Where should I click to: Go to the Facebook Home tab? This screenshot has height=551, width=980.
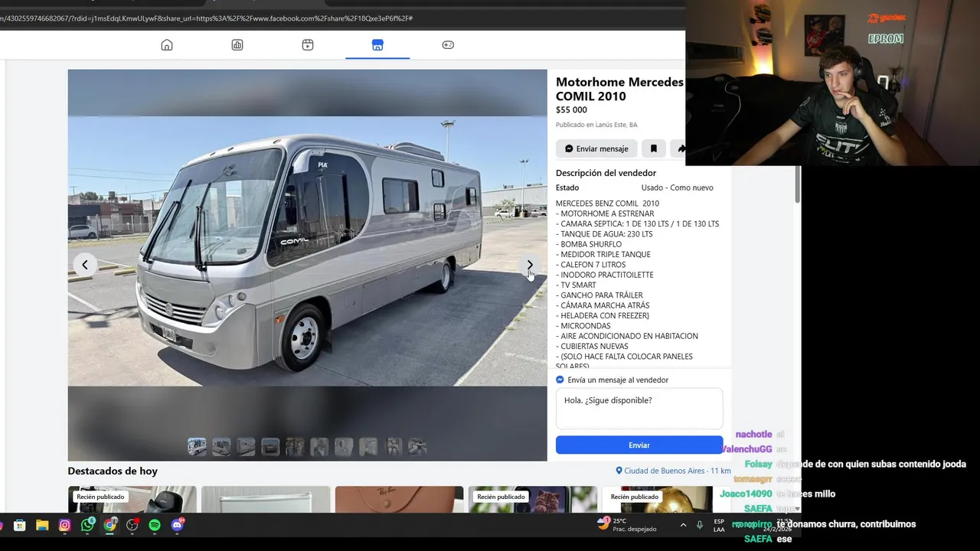pos(167,45)
